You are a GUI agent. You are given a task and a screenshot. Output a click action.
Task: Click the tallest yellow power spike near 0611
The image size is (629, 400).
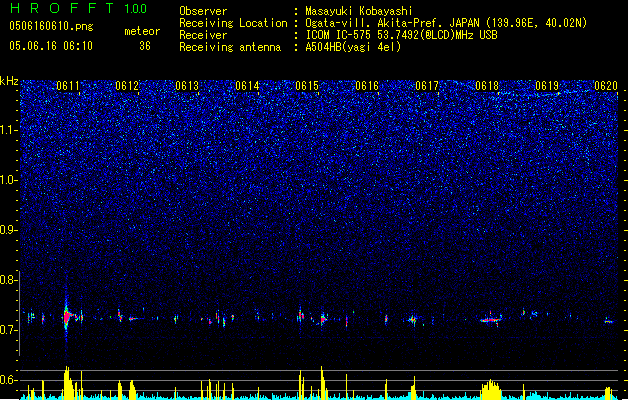coord(67,382)
